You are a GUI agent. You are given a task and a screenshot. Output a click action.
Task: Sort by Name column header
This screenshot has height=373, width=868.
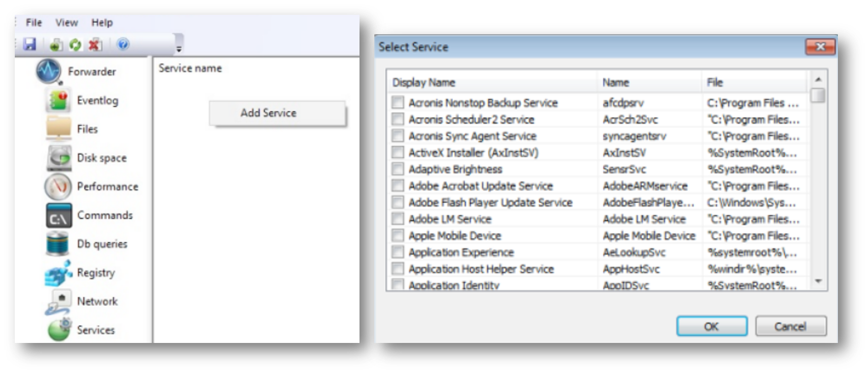click(x=649, y=82)
